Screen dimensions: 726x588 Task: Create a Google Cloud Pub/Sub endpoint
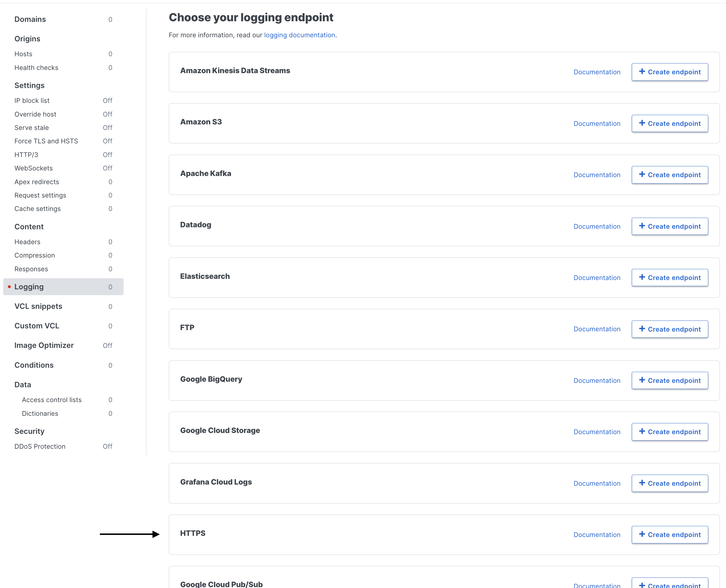pyautogui.click(x=669, y=585)
